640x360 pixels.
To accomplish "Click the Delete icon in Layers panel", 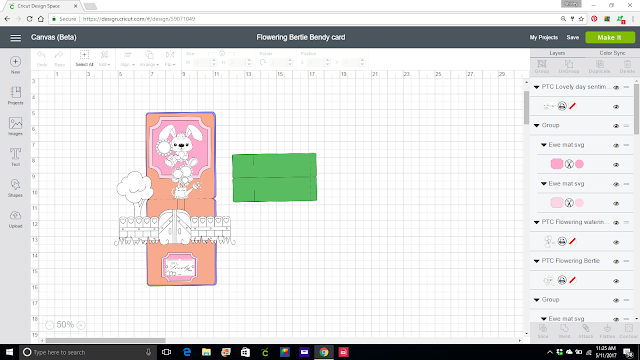I will click(x=627, y=64).
